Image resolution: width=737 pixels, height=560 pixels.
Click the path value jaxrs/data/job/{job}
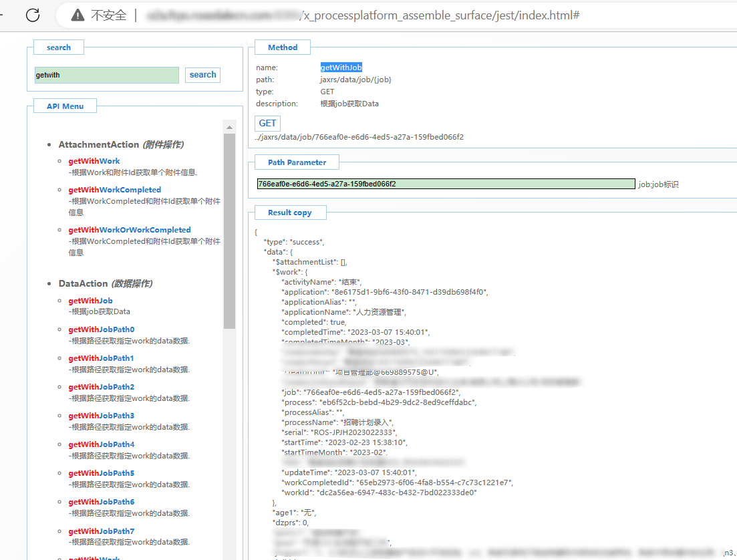(356, 80)
